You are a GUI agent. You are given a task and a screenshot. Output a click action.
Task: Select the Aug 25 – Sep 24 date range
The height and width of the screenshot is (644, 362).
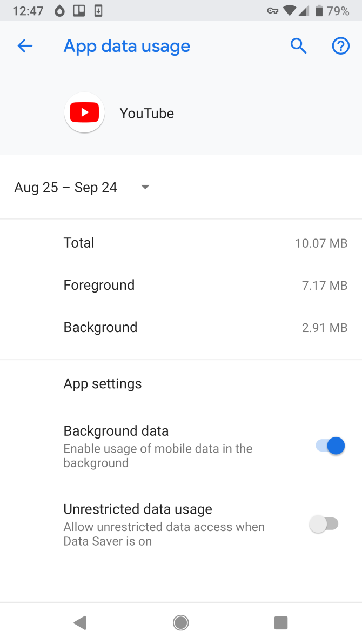point(66,187)
